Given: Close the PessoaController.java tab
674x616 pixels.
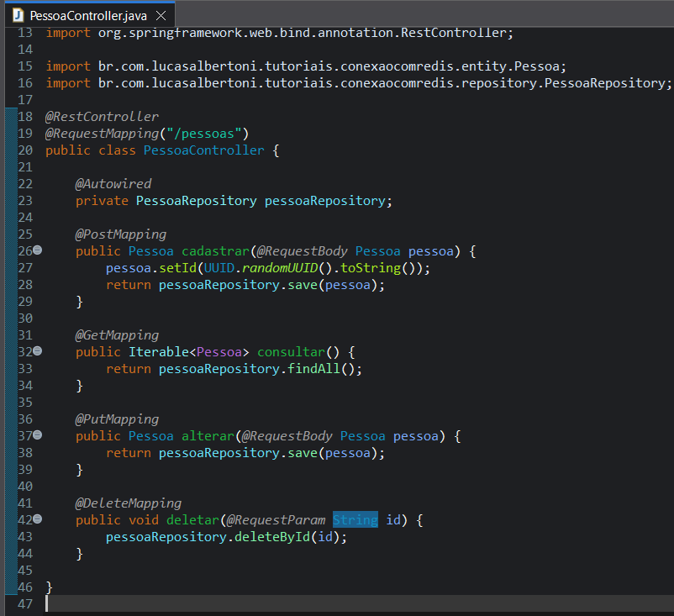Looking at the screenshot, I should (x=161, y=15).
